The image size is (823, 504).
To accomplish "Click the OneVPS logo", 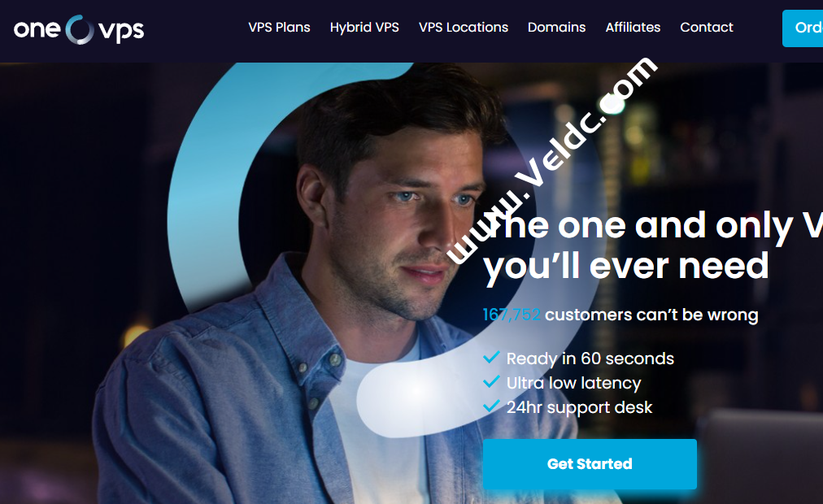I will (x=79, y=29).
